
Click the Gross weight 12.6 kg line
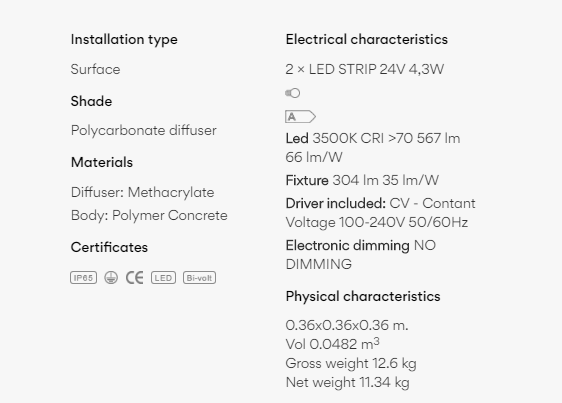pyautogui.click(x=351, y=364)
